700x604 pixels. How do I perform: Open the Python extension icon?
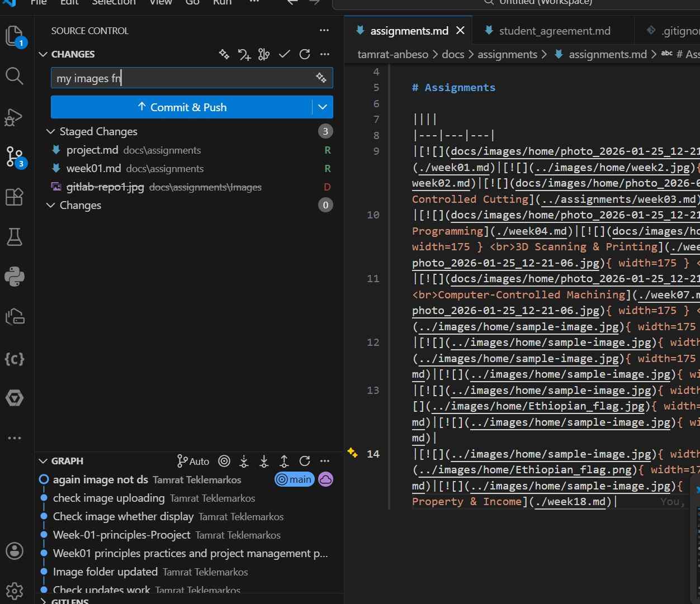pyautogui.click(x=15, y=277)
